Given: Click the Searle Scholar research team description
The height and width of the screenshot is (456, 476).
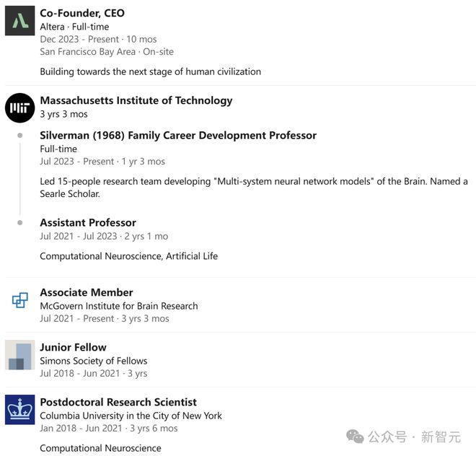Looking at the screenshot, I should click(x=253, y=188).
